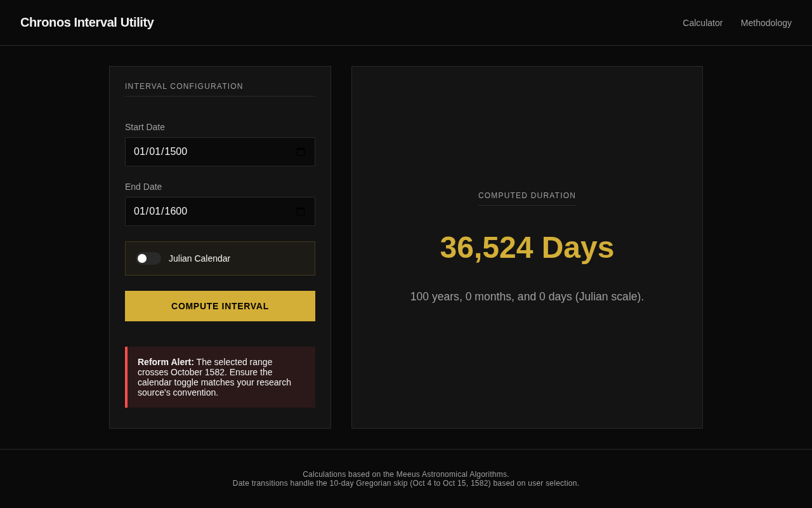
Task: Click the Computed Duration heading
Action: coord(527,196)
